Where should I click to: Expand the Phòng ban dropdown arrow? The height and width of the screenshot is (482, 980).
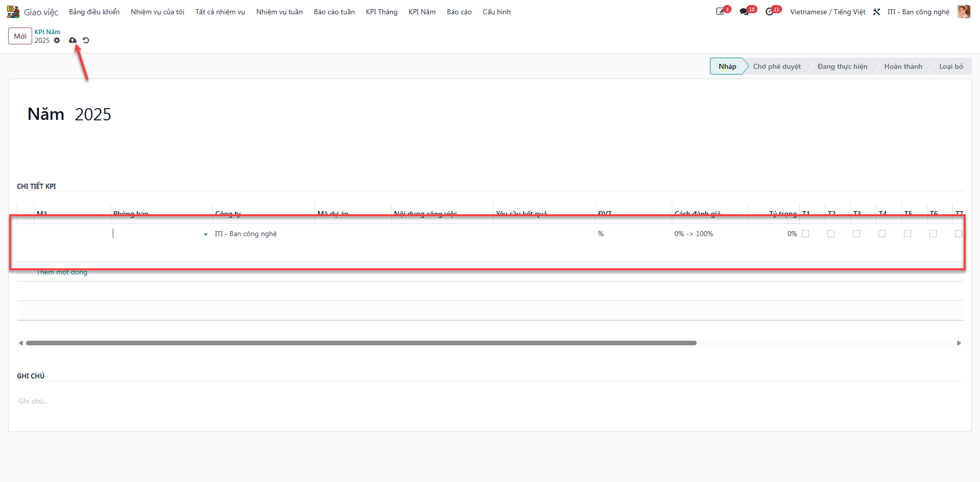(x=206, y=234)
